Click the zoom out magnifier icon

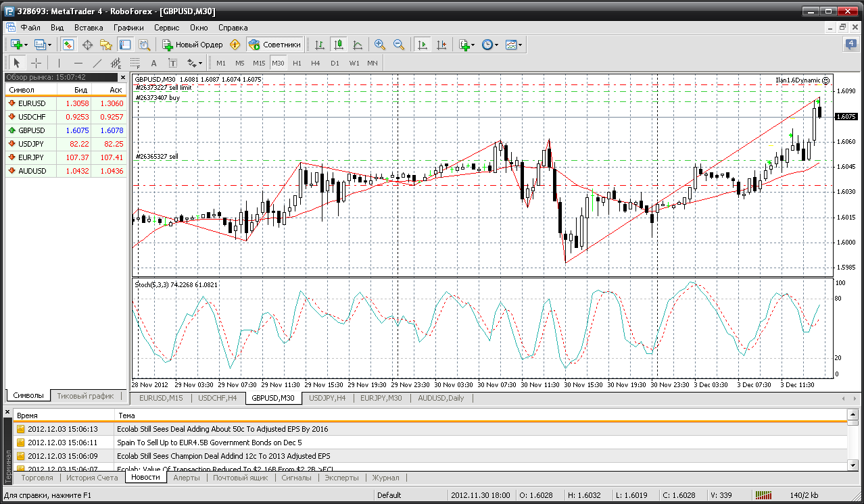399,45
